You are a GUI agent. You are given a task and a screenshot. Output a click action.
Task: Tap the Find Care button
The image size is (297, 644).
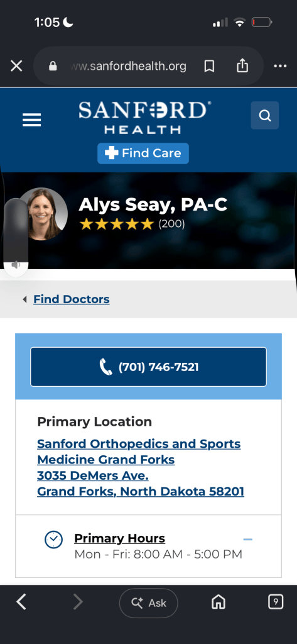(x=143, y=153)
